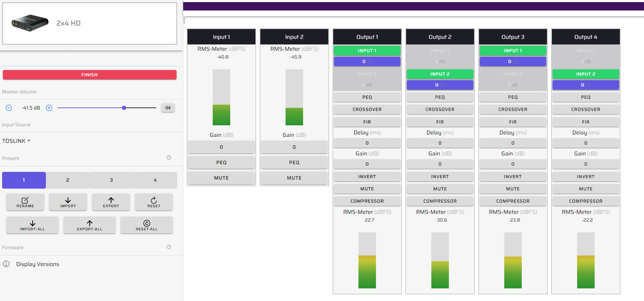Open the Compressor settings for Output 3

pos(513,201)
